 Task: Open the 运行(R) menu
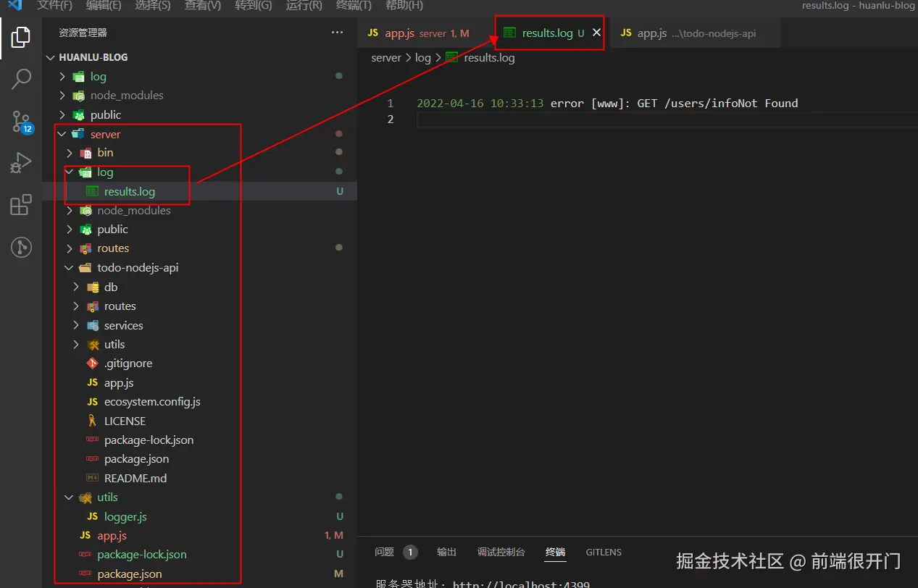point(304,5)
